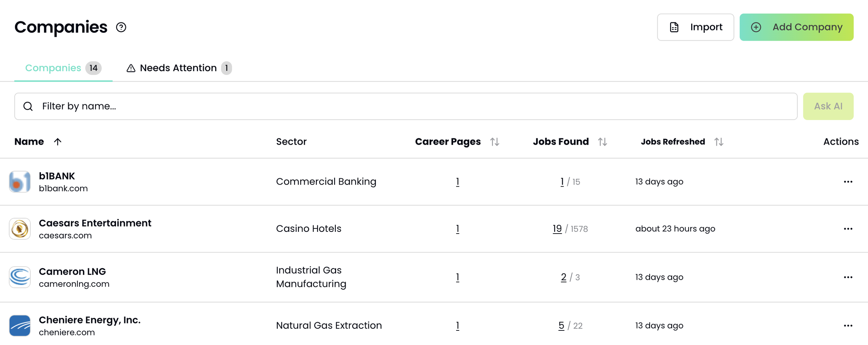Click the 14 count badge on Companies

(93, 68)
